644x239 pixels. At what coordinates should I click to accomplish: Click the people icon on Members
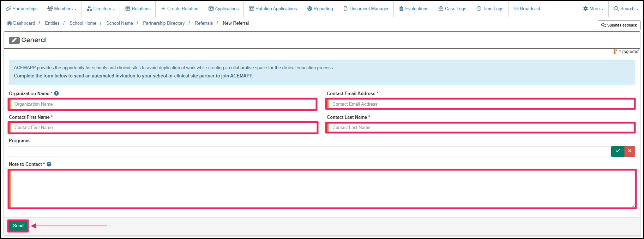coord(50,8)
